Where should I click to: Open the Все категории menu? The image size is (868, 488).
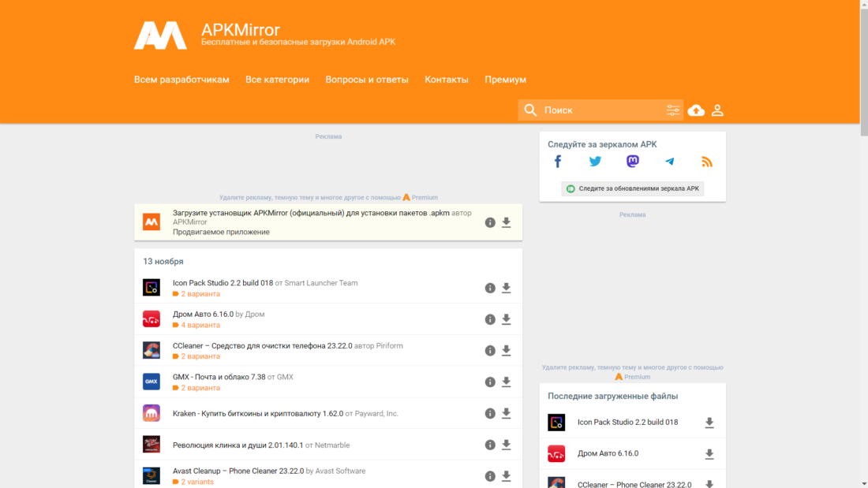pyautogui.click(x=277, y=80)
